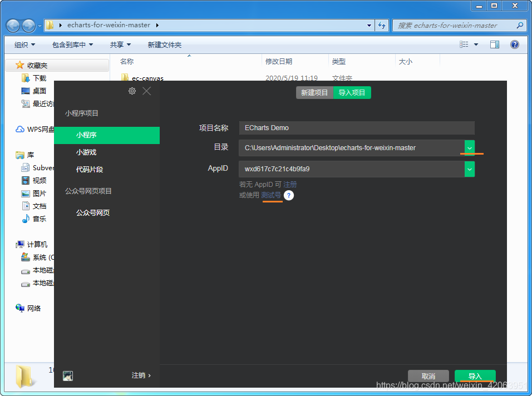Click the 目录 path input field
Screen dimensions: 532x396
click(x=352, y=148)
